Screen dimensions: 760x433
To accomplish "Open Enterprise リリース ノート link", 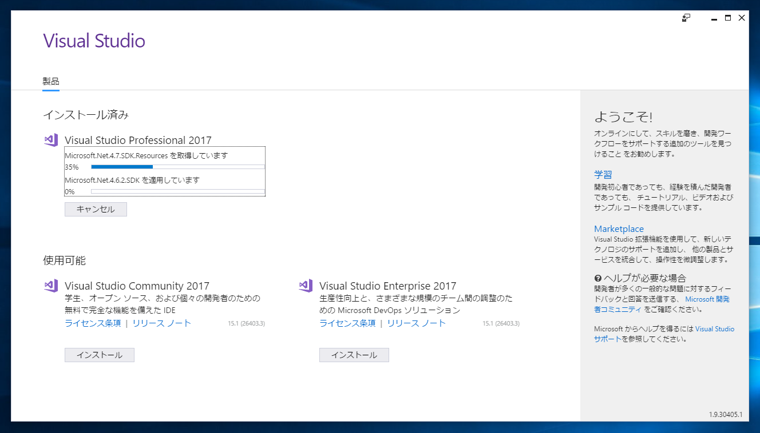I will [x=416, y=323].
